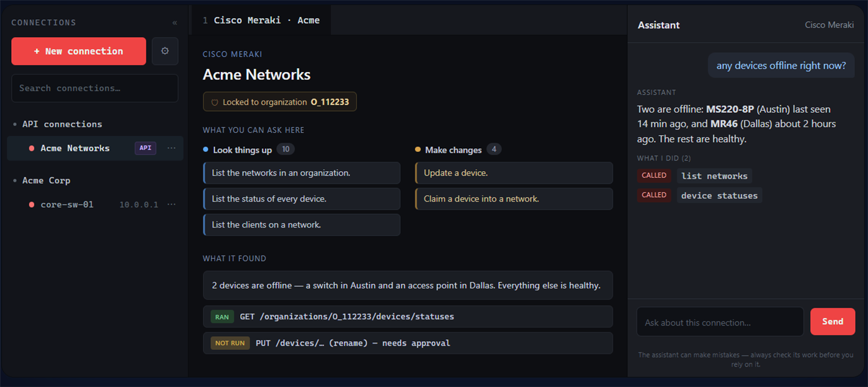Click the RAN status tag

point(221,317)
